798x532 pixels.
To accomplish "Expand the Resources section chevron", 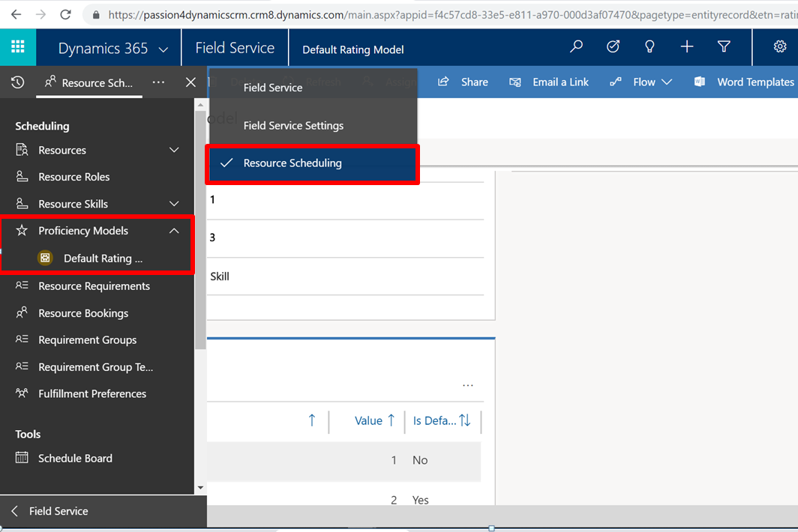I will pos(174,150).
